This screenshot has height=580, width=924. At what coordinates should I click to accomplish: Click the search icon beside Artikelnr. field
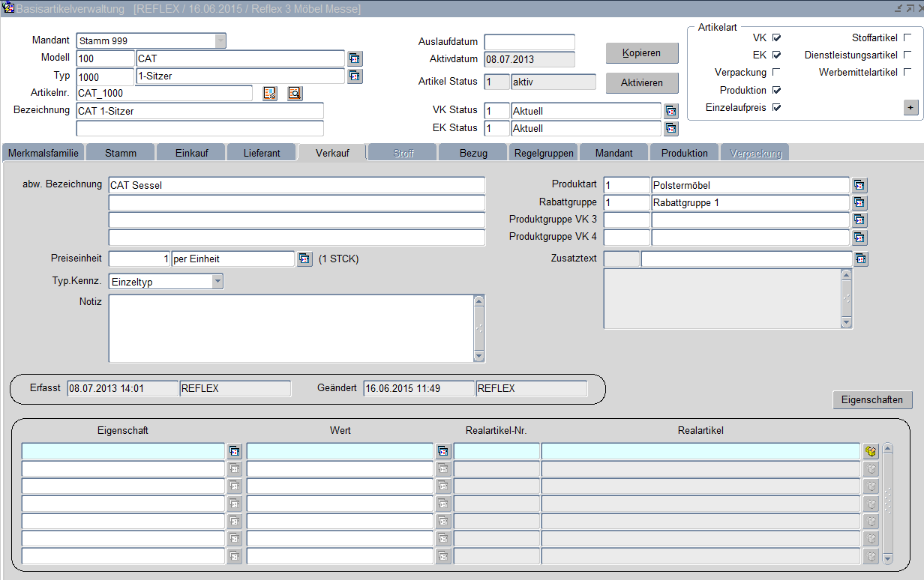click(295, 93)
